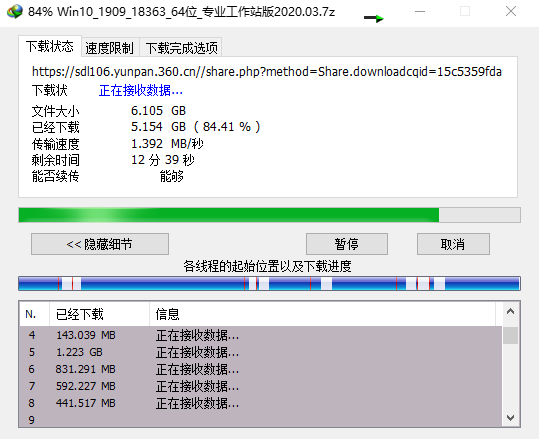Close the download dialog window
This screenshot has height=439, width=539.
click(511, 12)
